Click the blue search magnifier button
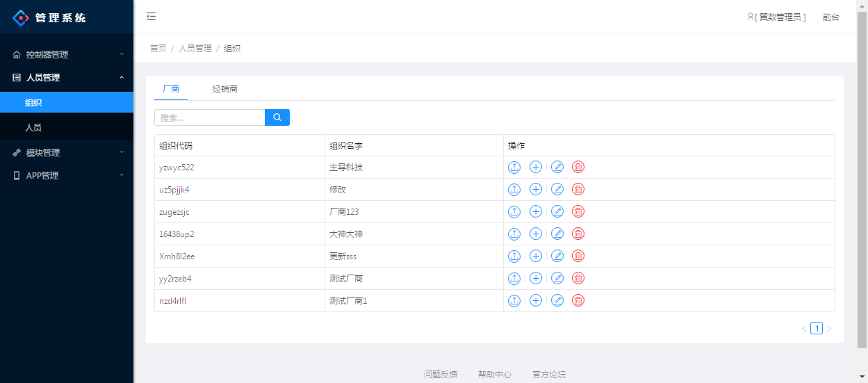The width and height of the screenshot is (868, 383). [x=277, y=117]
